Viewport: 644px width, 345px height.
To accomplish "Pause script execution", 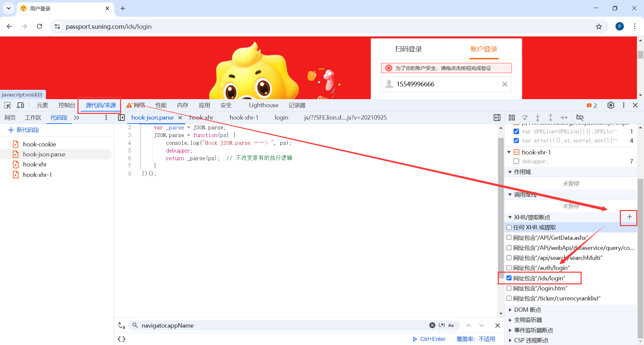I will click(512, 118).
